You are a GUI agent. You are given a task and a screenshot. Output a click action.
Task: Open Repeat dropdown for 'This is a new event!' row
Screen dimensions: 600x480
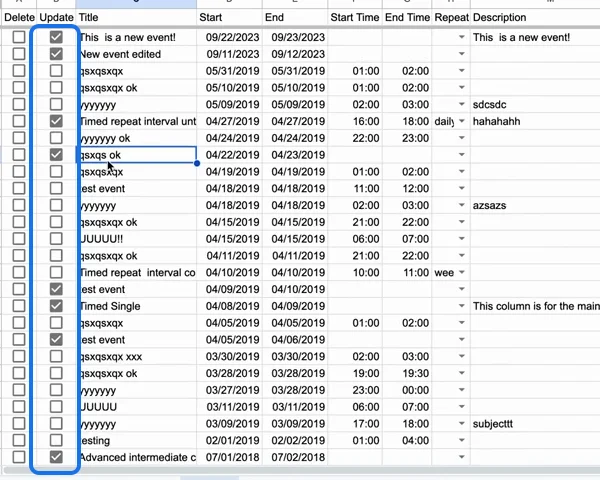[462, 37]
